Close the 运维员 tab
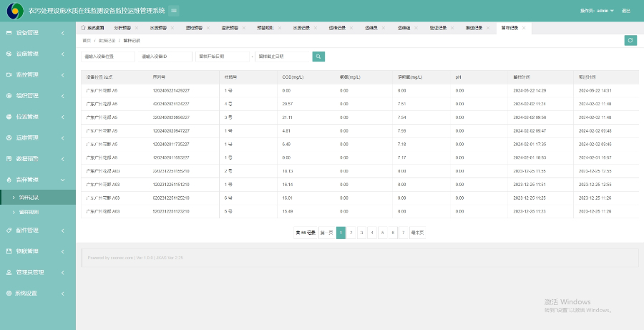The width and height of the screenshot is (644, 330). coord(384,28)
